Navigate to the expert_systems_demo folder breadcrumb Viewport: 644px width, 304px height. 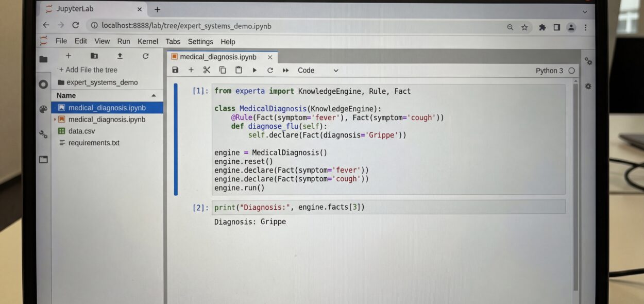point(102,82)
